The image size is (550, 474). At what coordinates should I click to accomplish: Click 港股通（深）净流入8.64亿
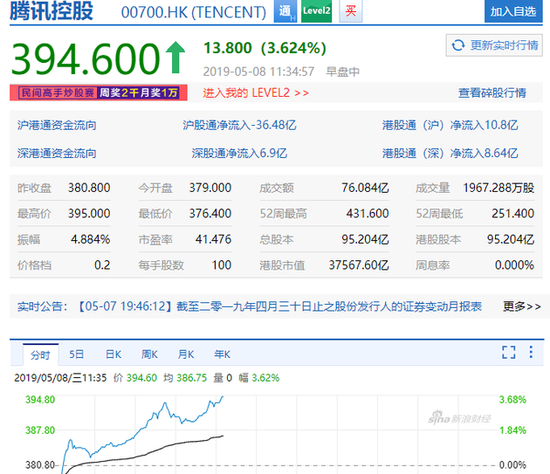pos(450,153)
